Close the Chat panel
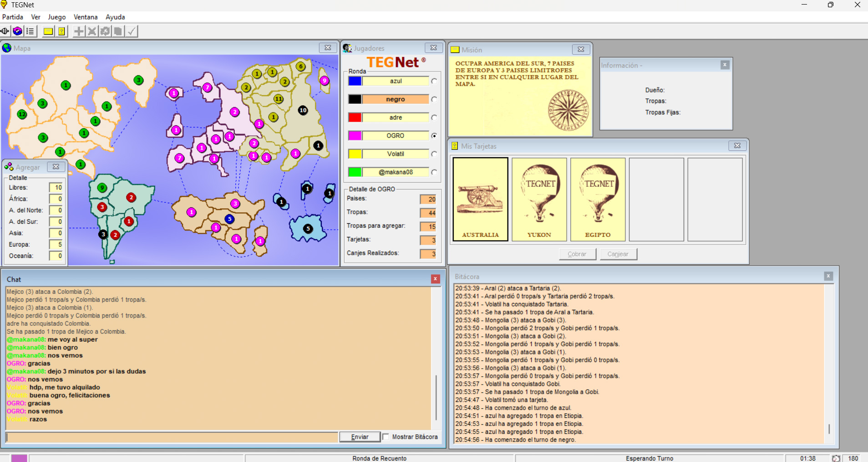 coord(436,279)
